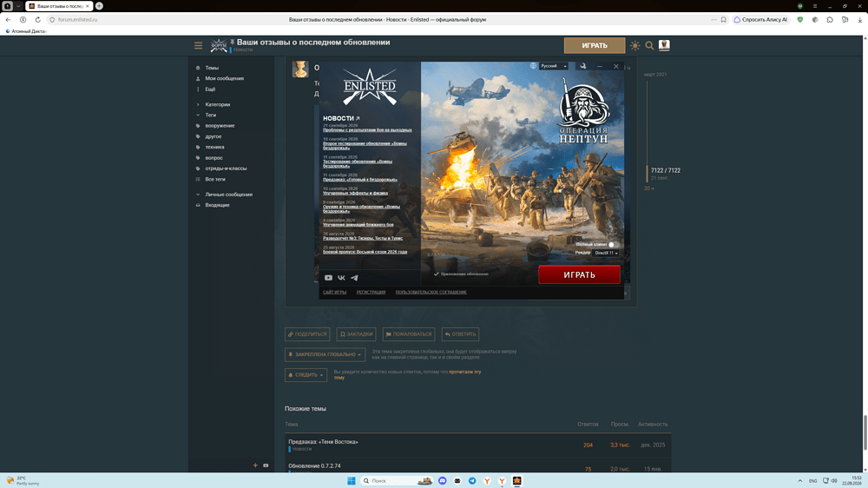This screenshot has width=868, height=488.
Task: Click the page vertical scrollbar thumb
Action: (865, 432)
